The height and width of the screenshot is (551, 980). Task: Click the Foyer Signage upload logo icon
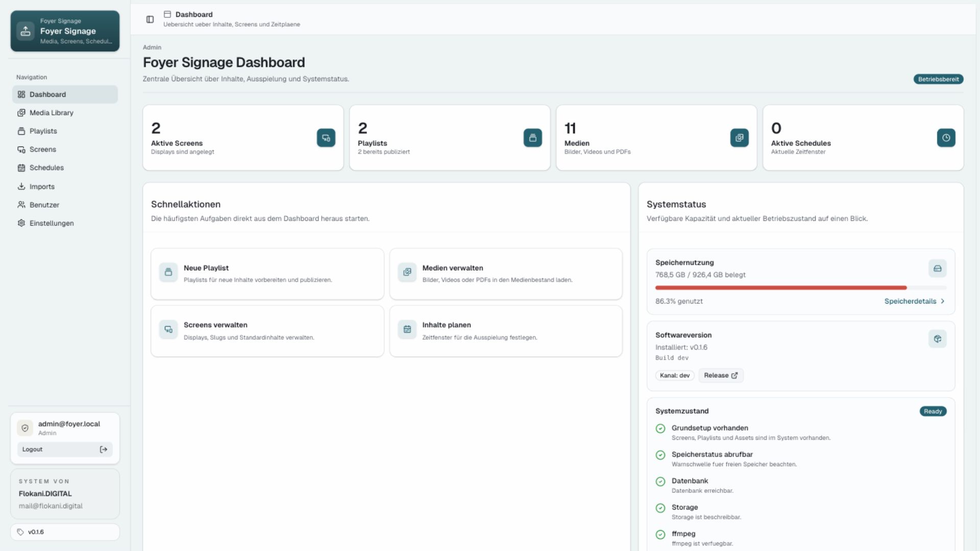point(26,31)
